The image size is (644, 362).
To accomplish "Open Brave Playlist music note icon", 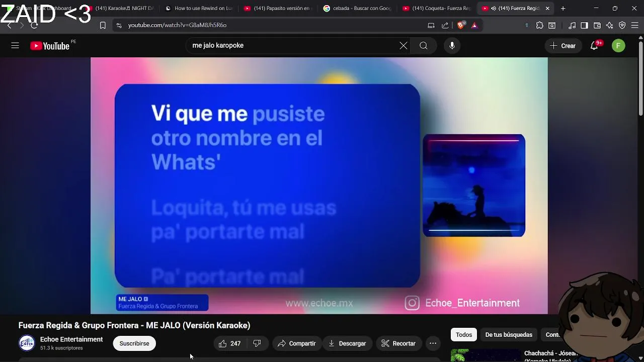I will 572,25.
